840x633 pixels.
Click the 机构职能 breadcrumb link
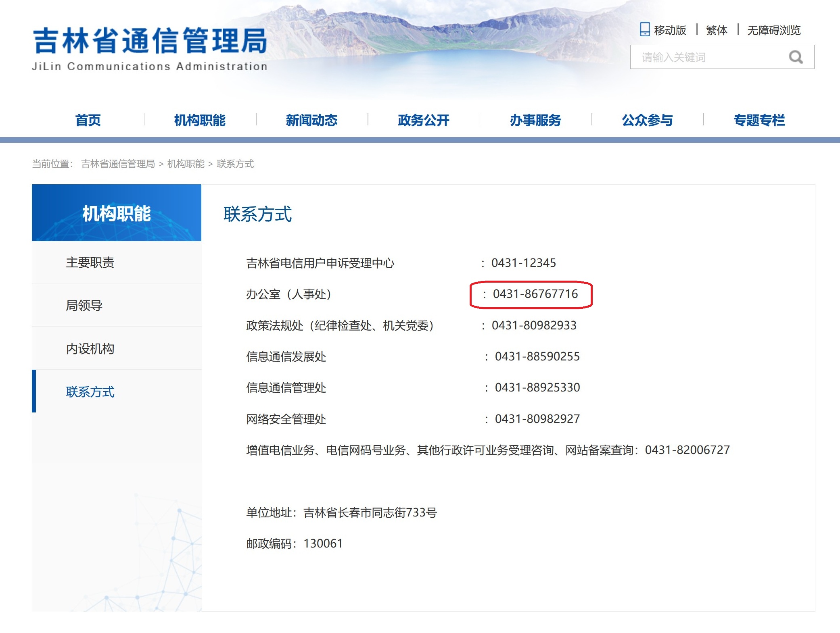pyautogui.click(x=186, y=164)
